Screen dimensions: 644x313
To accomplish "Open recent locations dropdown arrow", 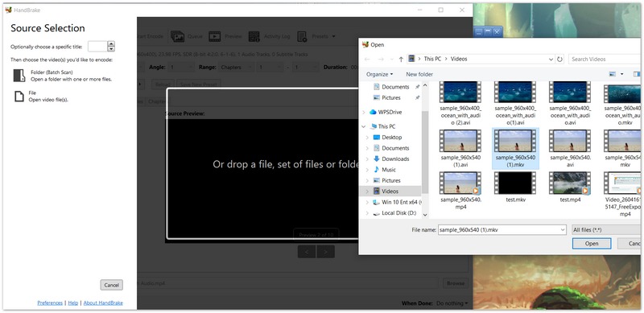I will tap(392, 60).
